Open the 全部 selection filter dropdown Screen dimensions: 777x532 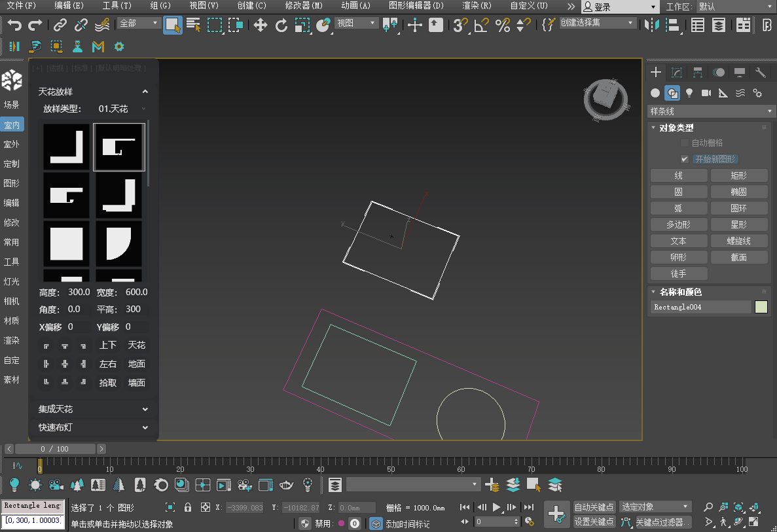point(139,24)
